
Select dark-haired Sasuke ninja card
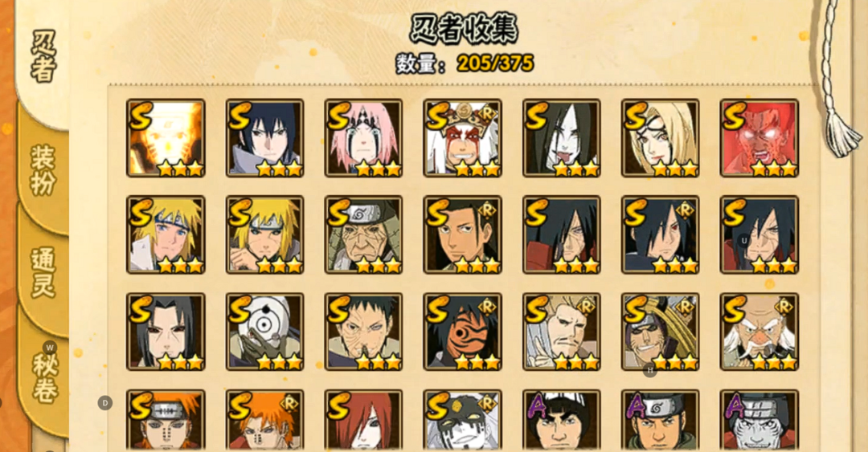click(x=264, y=138)
